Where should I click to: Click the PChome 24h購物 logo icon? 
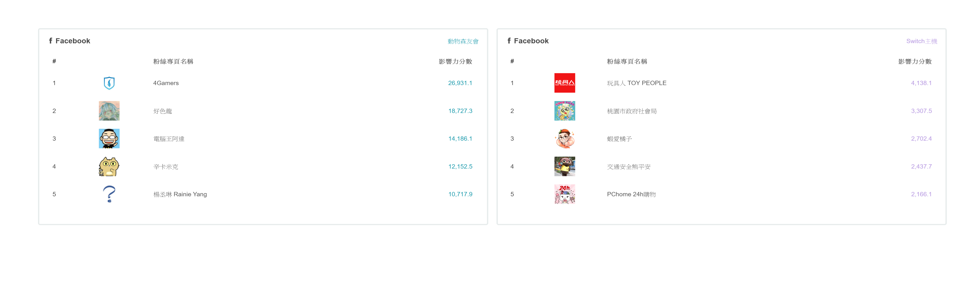tap(565, 194)
